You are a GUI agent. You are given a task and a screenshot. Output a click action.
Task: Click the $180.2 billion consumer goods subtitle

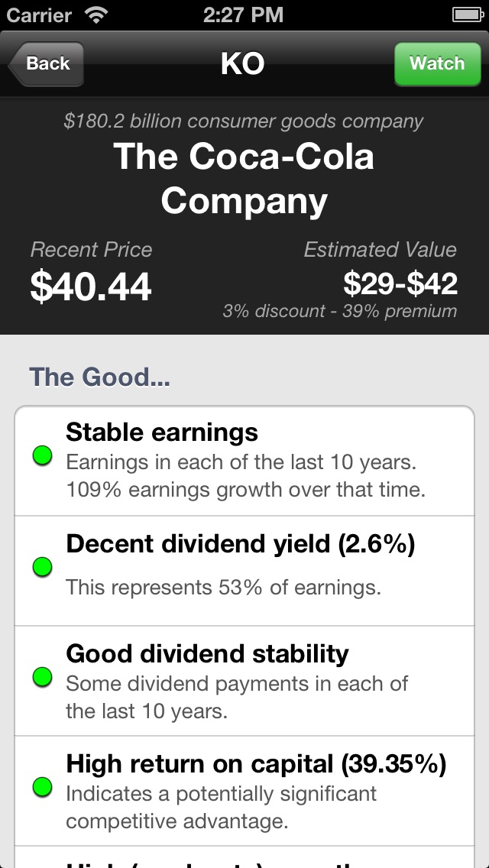tap(244, 121)
